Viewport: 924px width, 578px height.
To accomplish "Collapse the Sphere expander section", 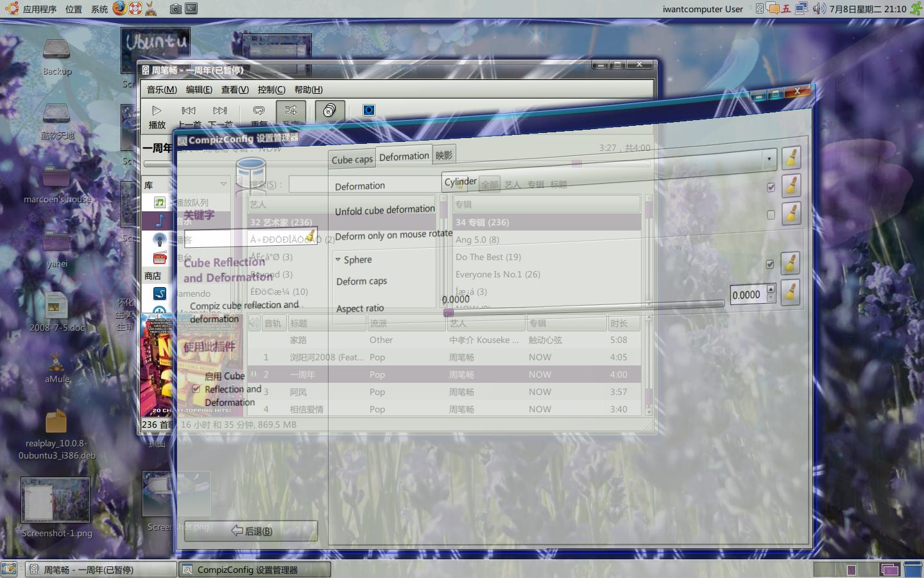I will pyautogui.click(x=338, y=259).
